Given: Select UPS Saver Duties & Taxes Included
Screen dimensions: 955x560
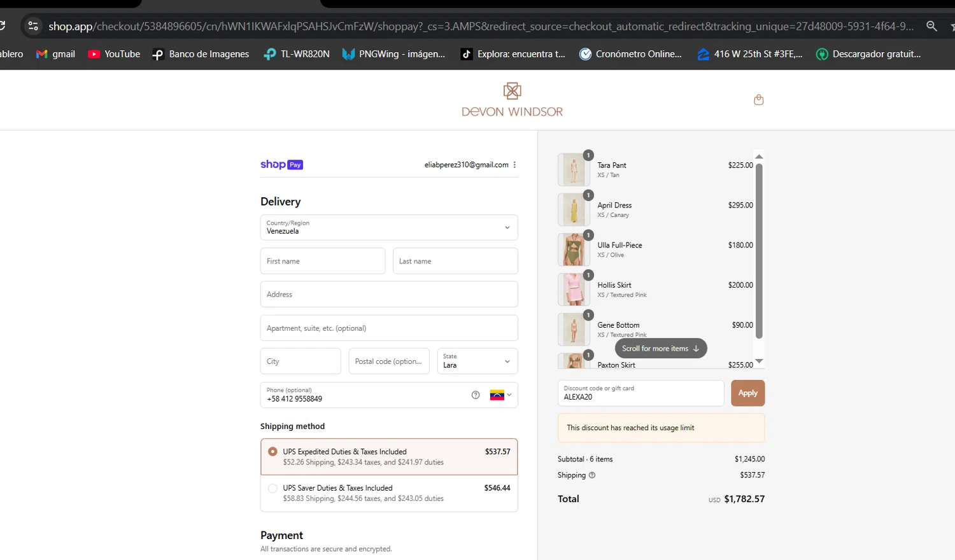Looking at the screenshot, I should [389, 493].
